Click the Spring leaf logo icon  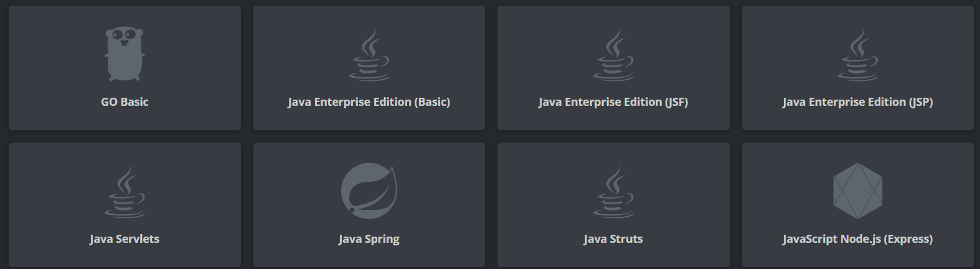pos(369,191)
